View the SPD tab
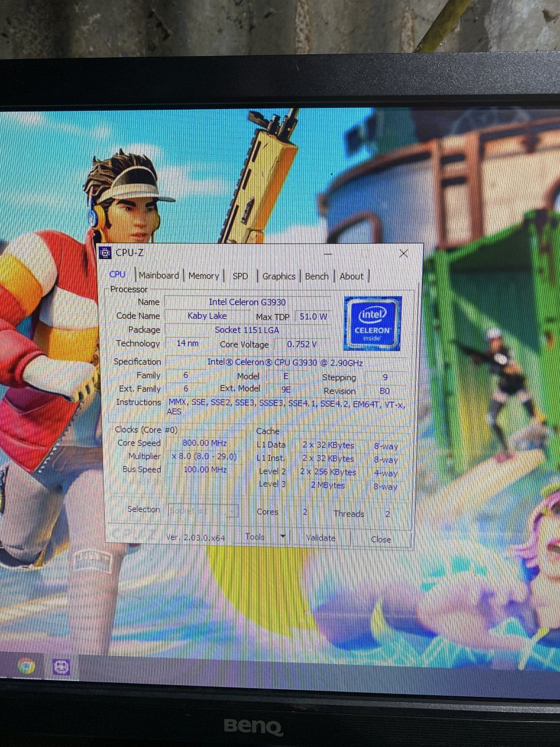The width and height of the screenshot is (560, 747). point(239,275)
